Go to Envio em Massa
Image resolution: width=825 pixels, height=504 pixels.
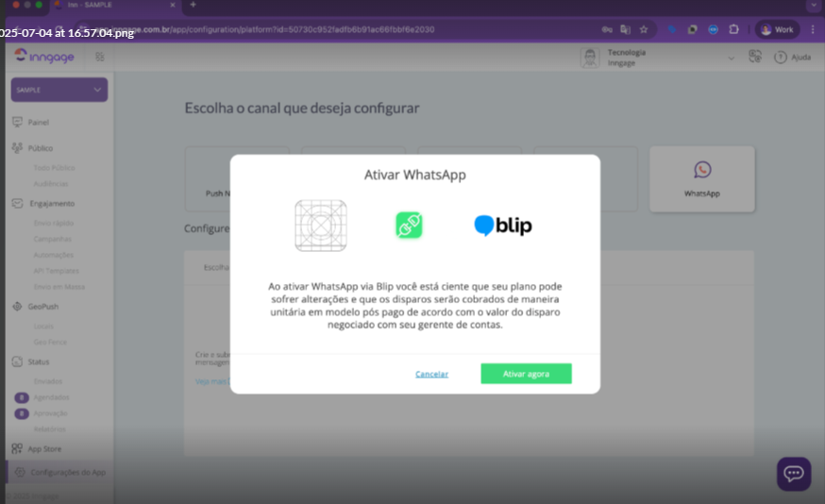pyautogui.click(x=59, y=287)
